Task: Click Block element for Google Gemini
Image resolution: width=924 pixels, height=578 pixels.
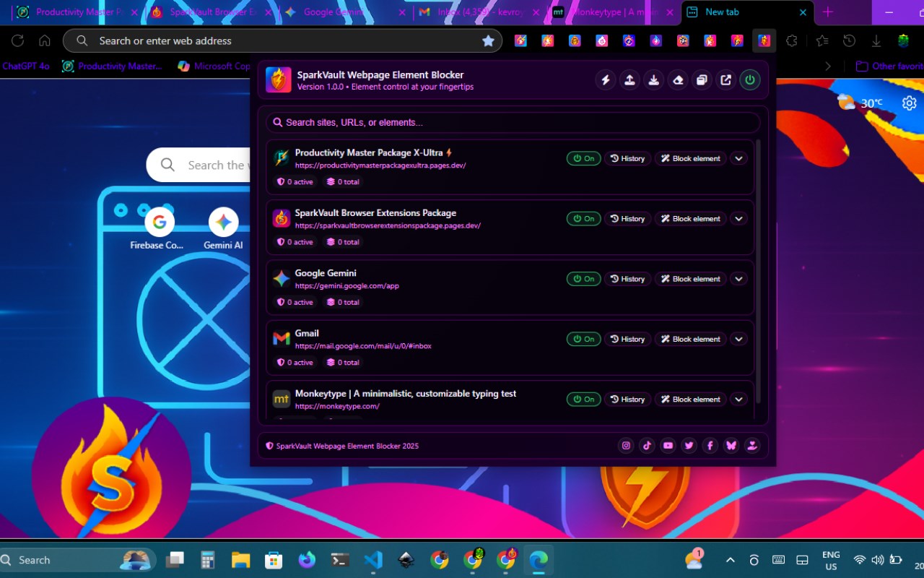Action: click(x=691, y=279)
